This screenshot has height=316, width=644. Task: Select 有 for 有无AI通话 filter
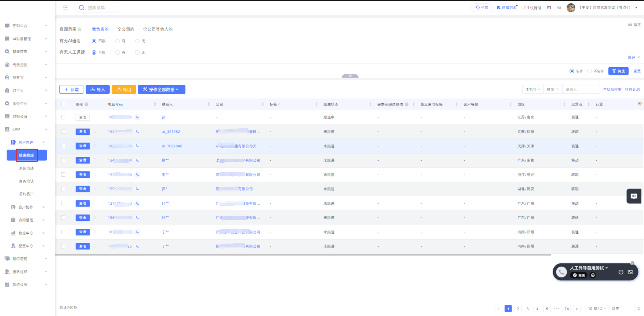tap(118, 41)
